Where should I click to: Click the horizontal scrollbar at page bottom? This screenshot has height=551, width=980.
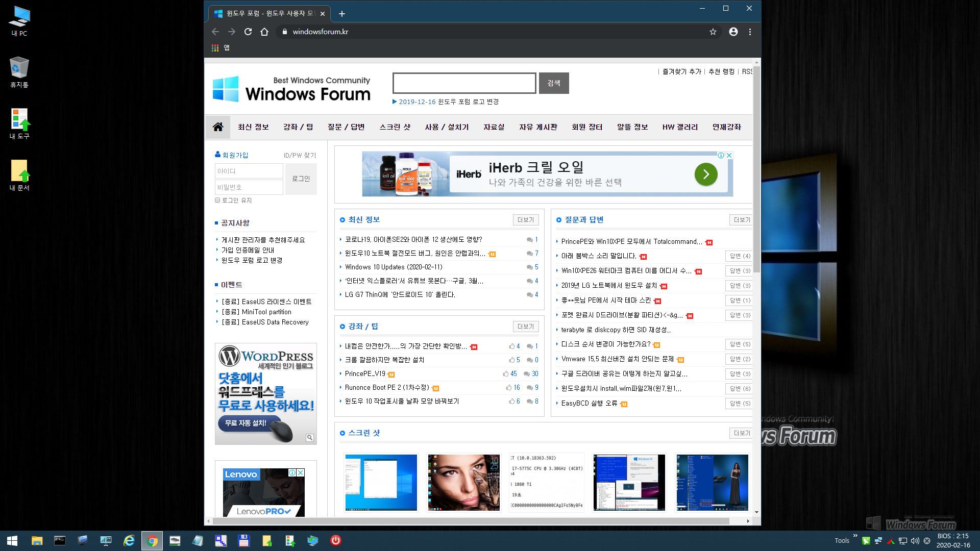click(471, 521)
